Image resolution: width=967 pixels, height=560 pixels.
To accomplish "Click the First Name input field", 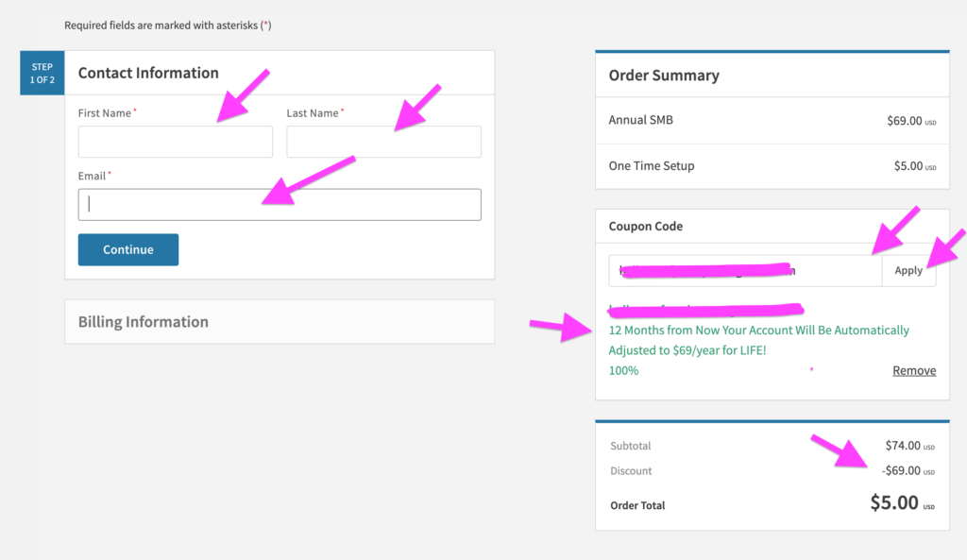I will tap(175, 142).
